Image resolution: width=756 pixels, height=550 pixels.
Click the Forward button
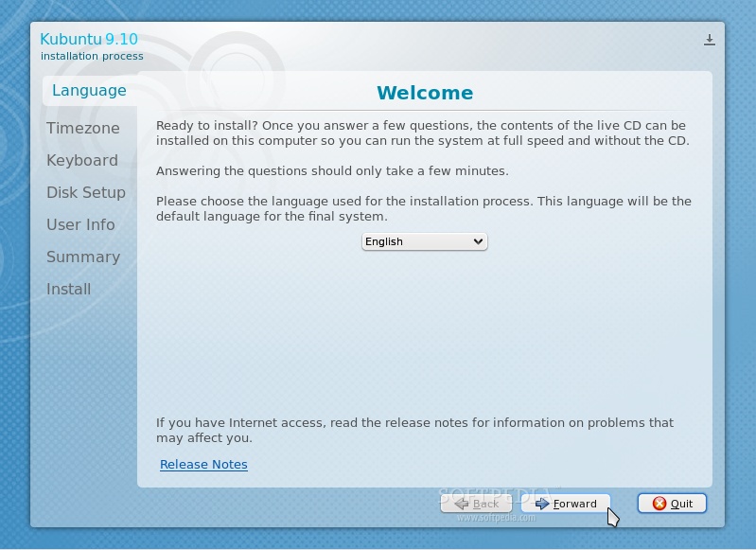[x=566, y=504]
